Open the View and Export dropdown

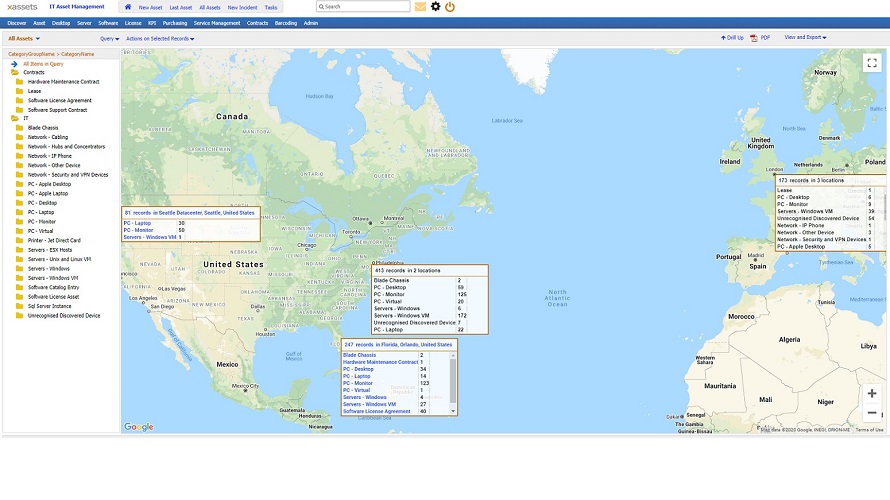[805, 37]
